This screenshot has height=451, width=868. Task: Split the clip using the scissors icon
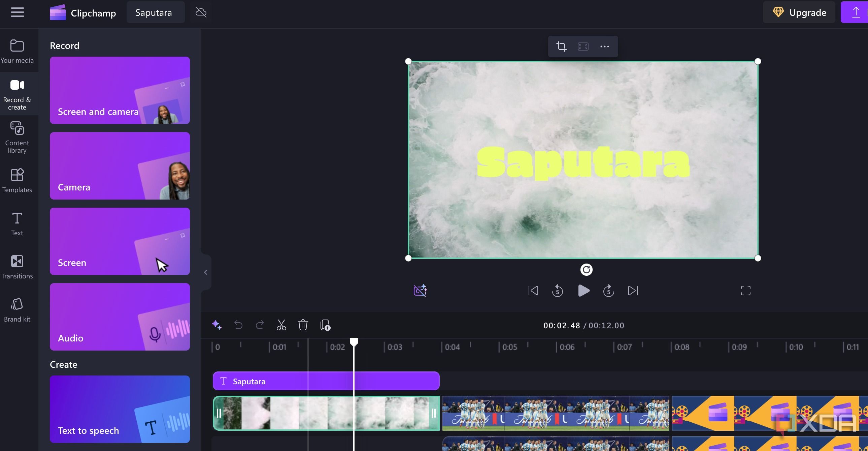coord(281,325)
